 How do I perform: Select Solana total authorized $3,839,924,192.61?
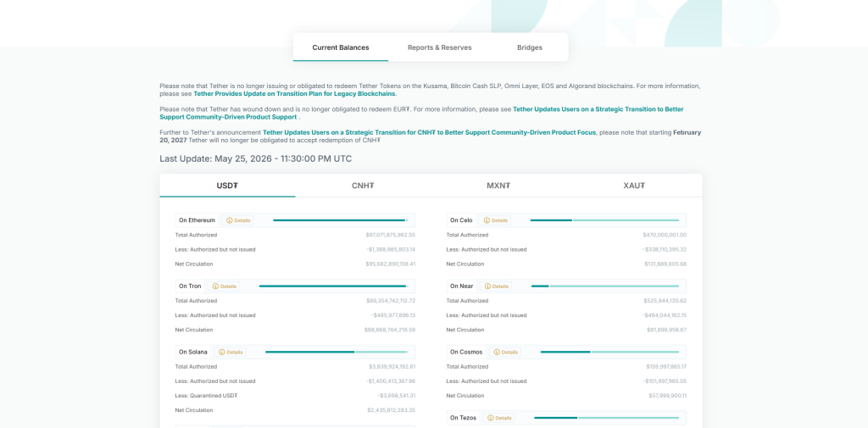(x=392, y=367)
